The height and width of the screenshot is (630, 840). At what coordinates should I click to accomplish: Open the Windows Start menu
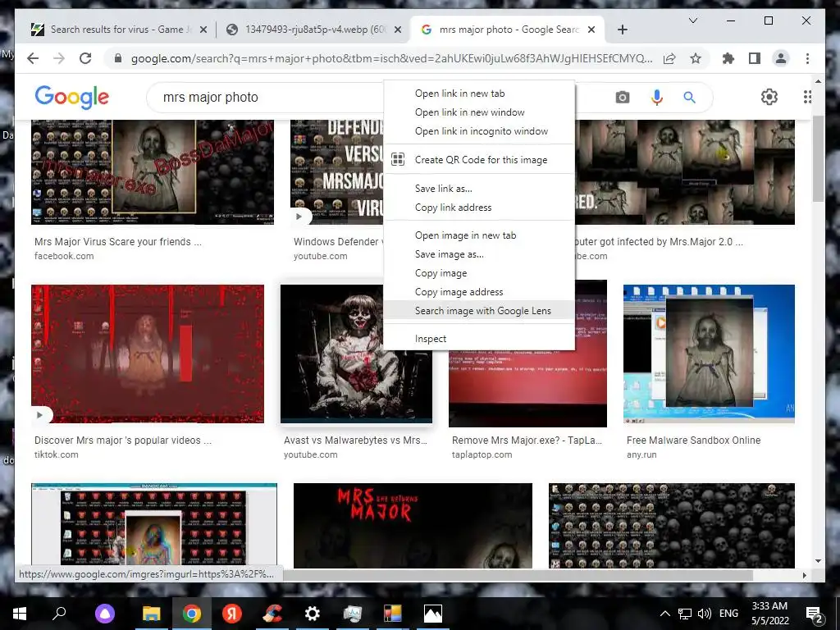coord(20,614)
